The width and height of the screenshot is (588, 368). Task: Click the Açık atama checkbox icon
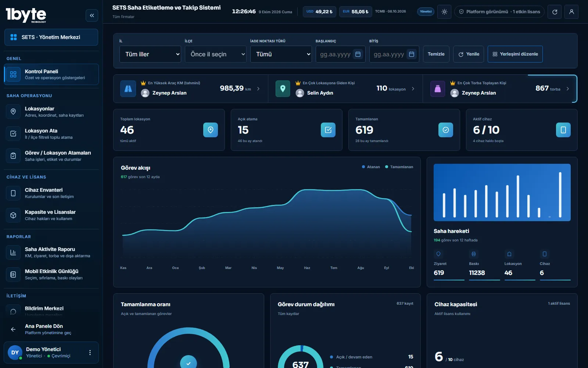[328, 130]
